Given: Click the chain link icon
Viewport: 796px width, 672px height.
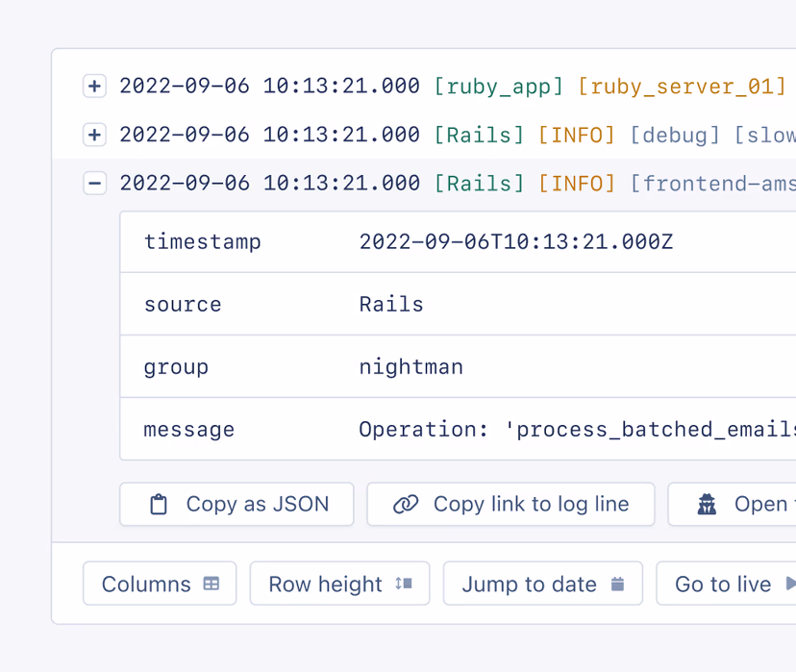Looking at the screenshot, I should point(406,504).
